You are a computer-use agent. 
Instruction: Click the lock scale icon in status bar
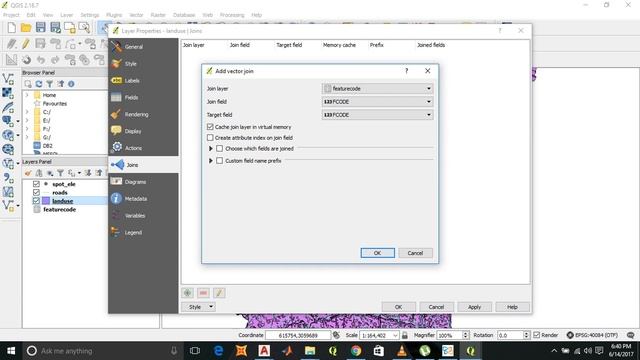(x=404, y=335)
